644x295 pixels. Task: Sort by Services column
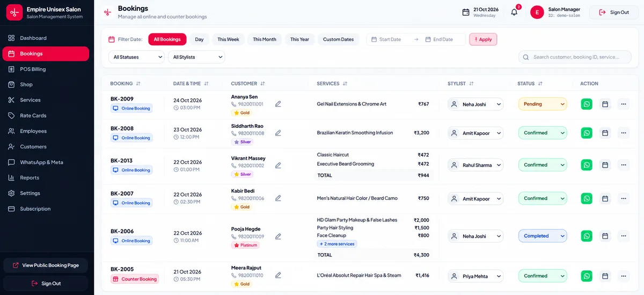click(345, 84)
